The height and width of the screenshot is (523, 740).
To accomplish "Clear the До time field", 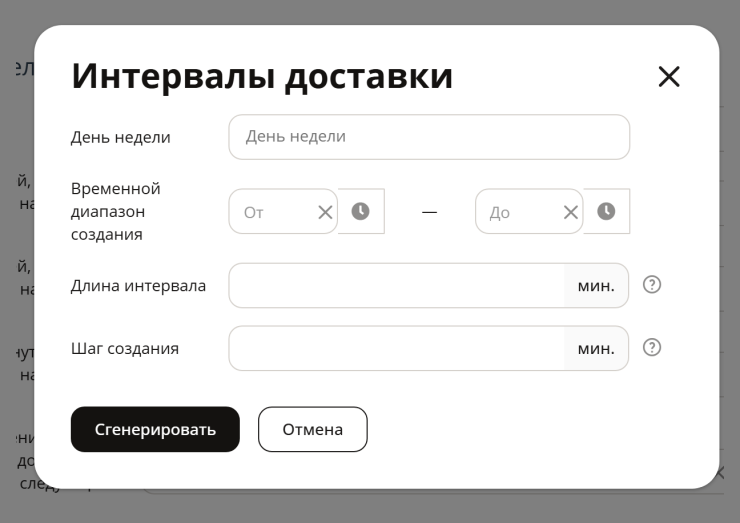I will (x=571, y=212).
